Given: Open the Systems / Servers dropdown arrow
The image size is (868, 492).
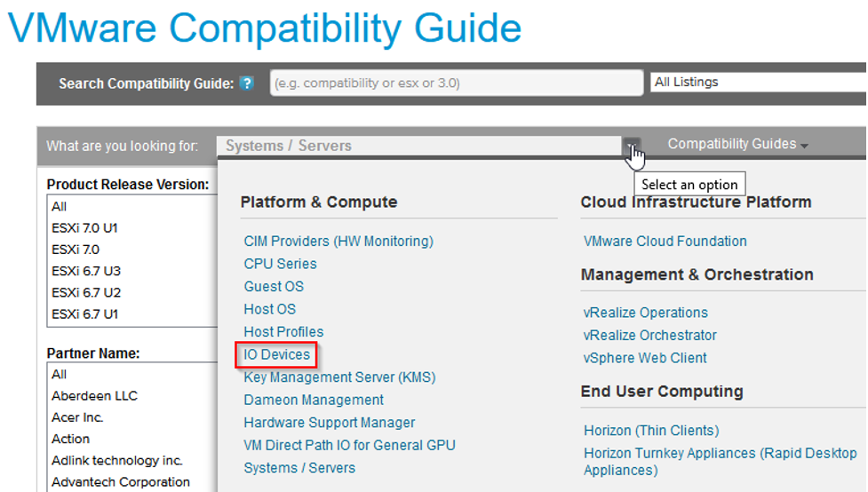Looking at the screenshot, I should (632, 146).
